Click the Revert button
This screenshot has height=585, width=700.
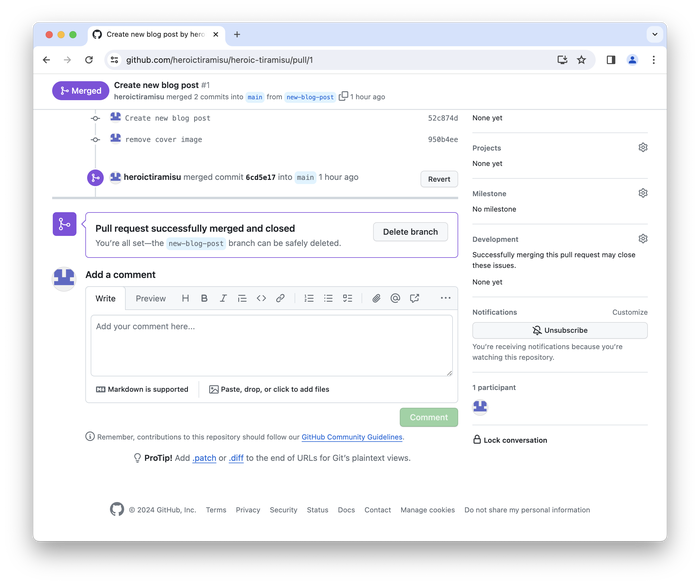point(439,179)
